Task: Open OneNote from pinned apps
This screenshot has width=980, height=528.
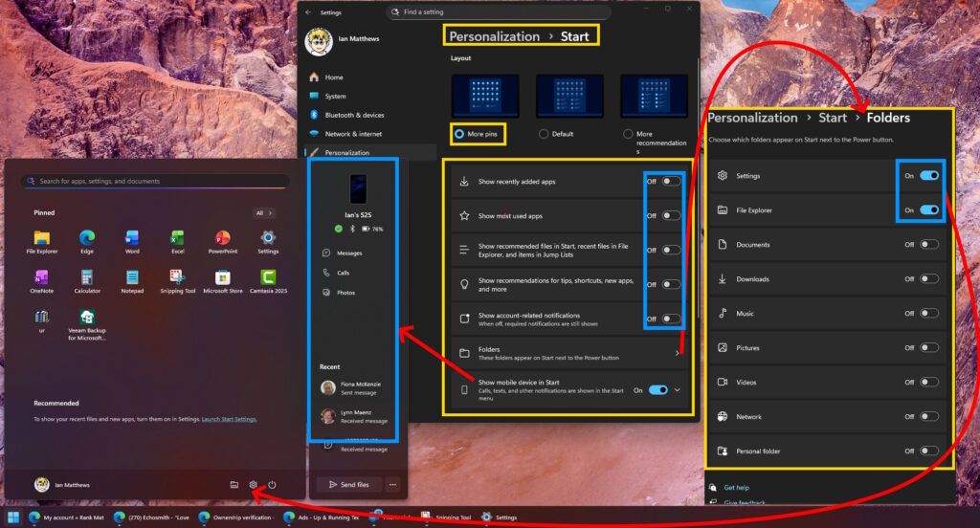Action: (x=42, y=281)
